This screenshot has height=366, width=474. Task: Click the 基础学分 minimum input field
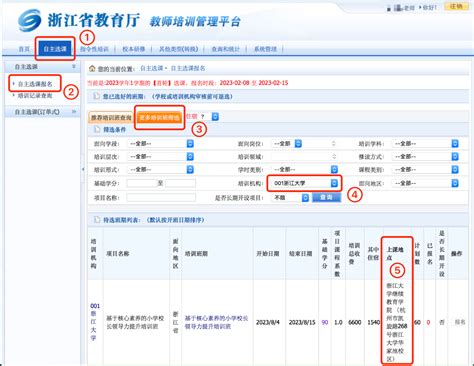(142, 183)
